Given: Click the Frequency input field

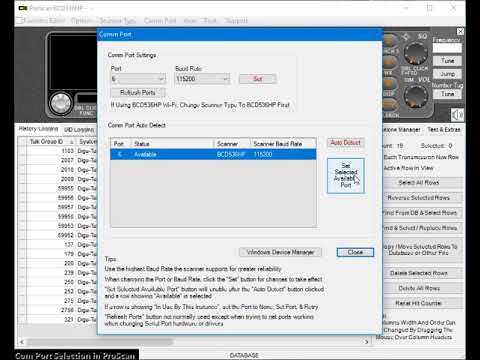Looking at the screenshot, I should (447, 48).
